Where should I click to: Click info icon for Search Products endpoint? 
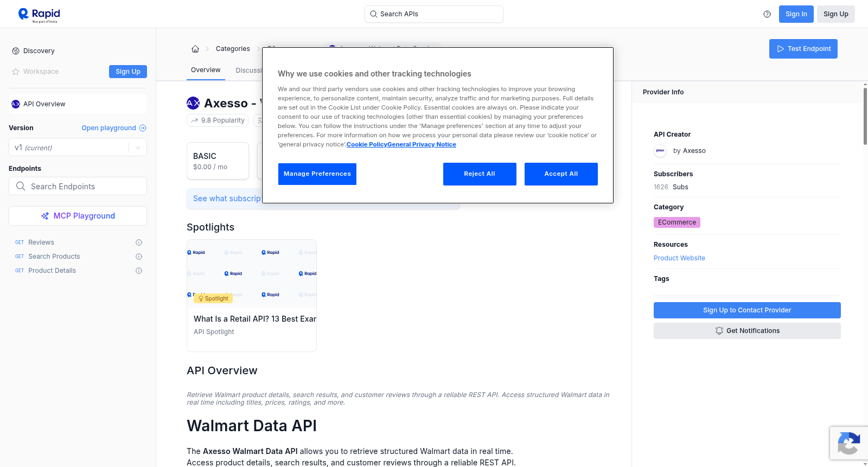[139, 257]
